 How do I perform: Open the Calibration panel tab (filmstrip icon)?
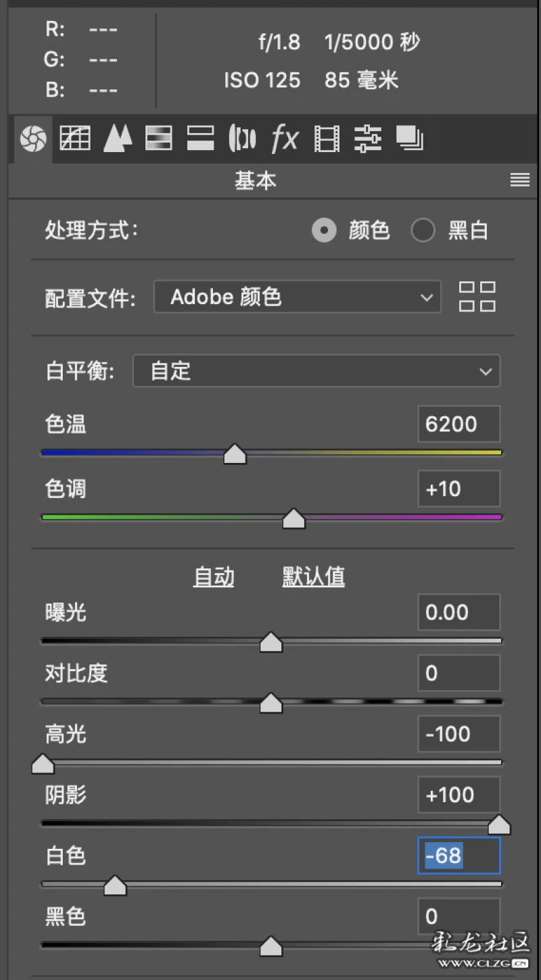[327, 139]
